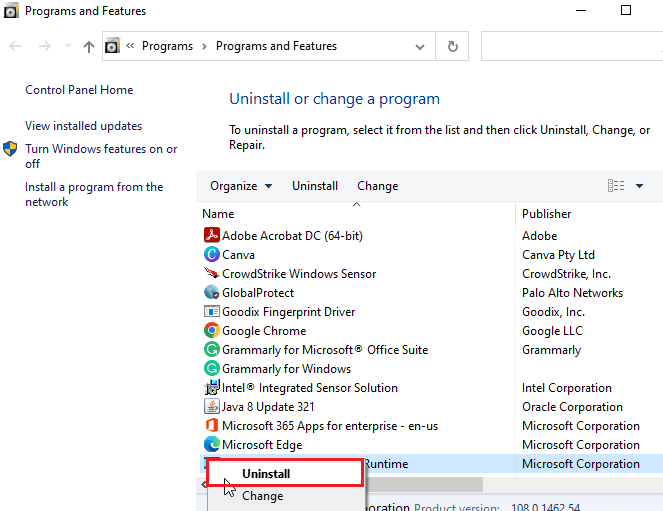663x511 pixels.
Task: Click Canva Pty Ltd publisher cell
Action: [558, 254]
